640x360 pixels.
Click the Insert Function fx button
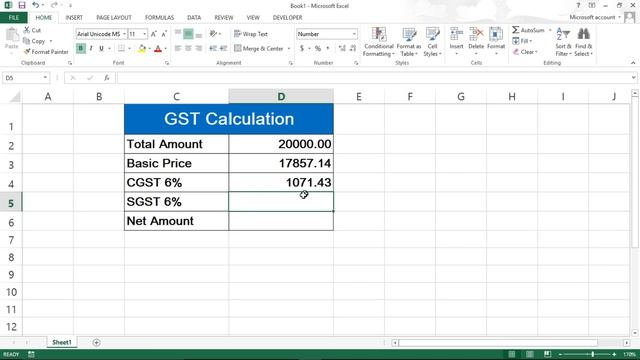107,78
